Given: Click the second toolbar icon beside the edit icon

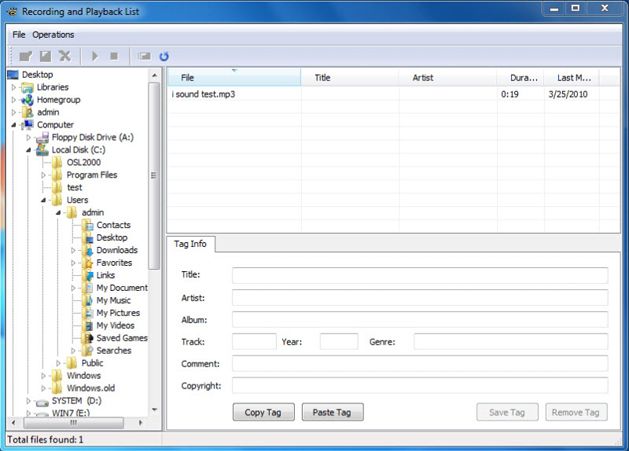Looking at the screenshot, I should tap(45, 56).
